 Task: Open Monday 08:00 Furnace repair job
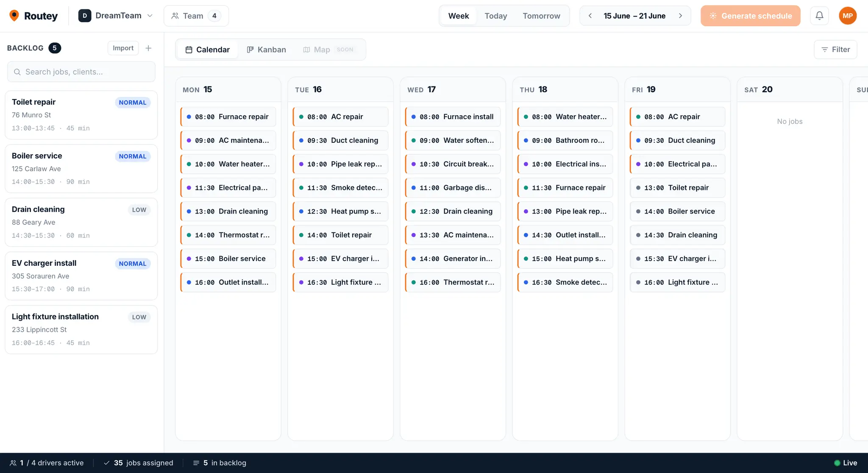(228, 117)
